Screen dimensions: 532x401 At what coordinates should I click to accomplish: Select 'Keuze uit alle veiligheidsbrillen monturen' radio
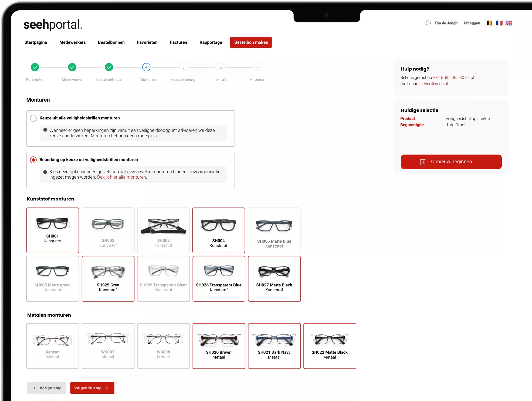33,118
